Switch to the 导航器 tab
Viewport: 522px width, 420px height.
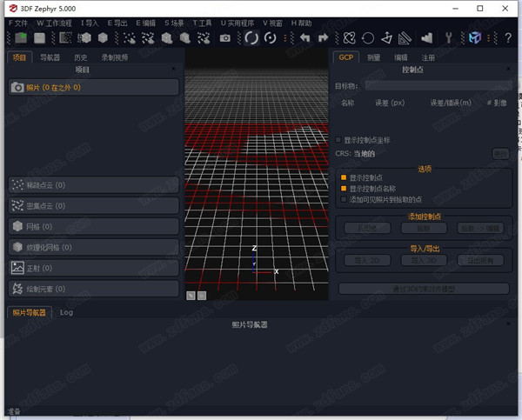(x=50, y=57)
